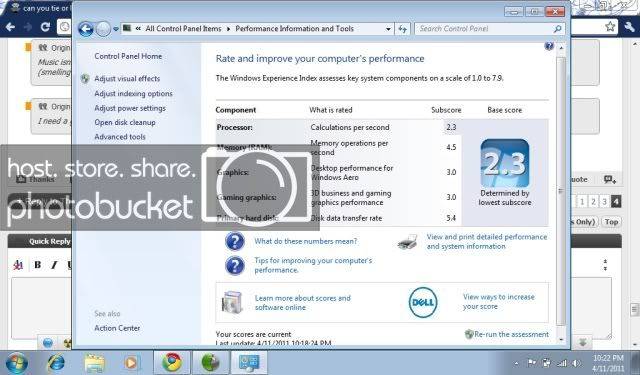Toggle bold in Quick Reply editor

[38, 265]
